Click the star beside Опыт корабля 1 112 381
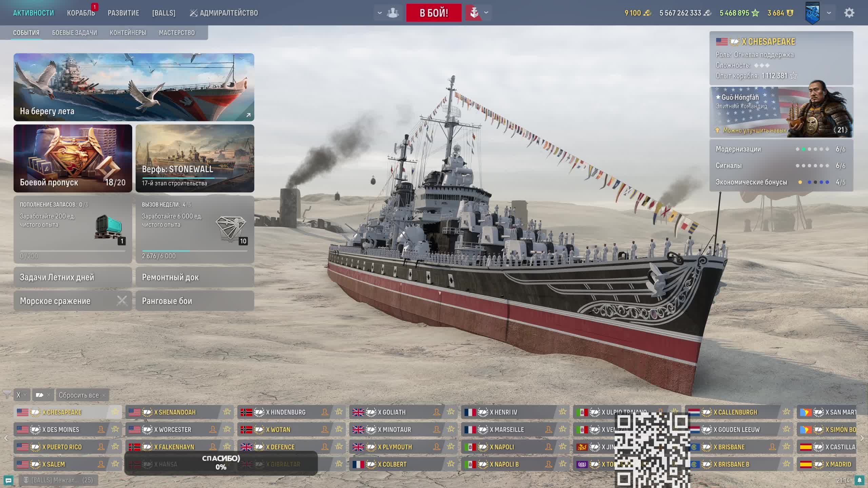This screenshot has height=488, width=868. 793,76
